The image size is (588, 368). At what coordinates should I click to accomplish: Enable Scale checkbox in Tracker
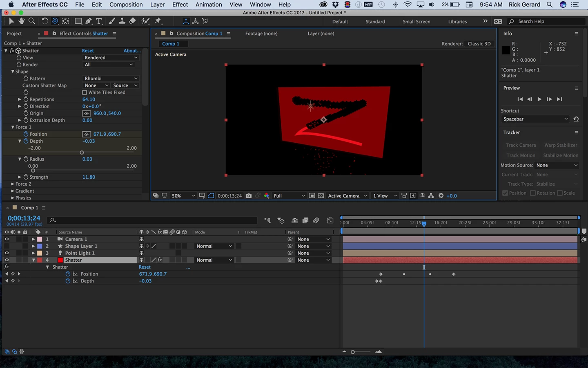(x=560, y=193)
